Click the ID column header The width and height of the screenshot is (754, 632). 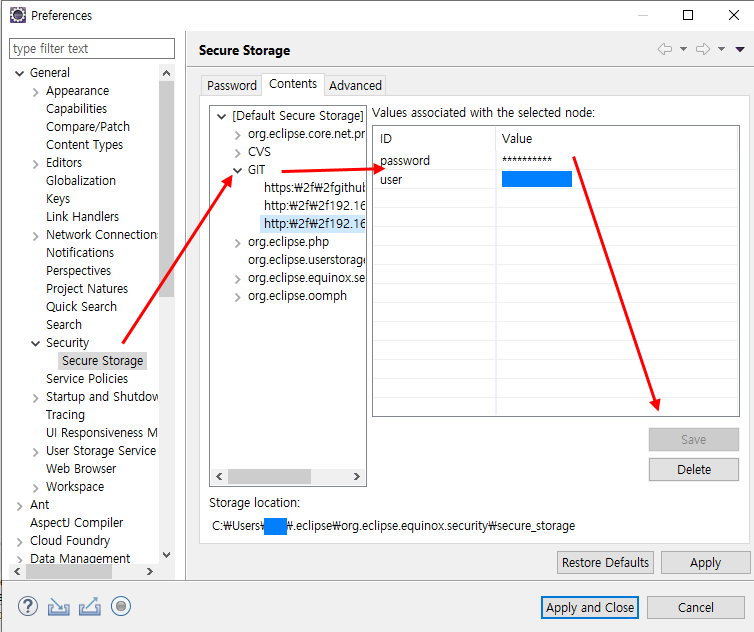coord(435,139)
